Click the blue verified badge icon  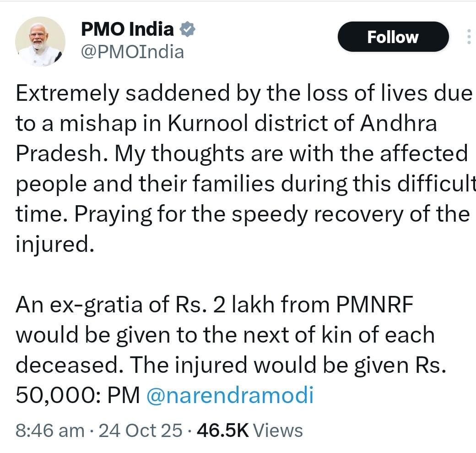187,30
